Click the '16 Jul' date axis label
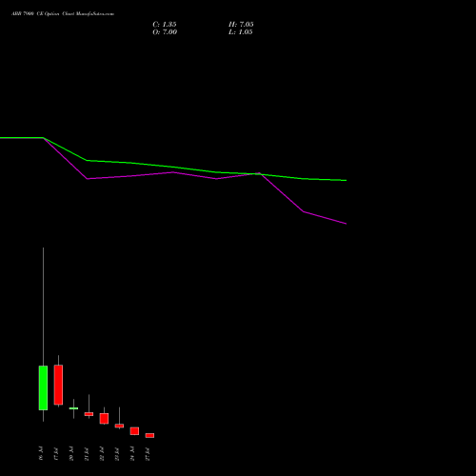 (x=41, y=453)
